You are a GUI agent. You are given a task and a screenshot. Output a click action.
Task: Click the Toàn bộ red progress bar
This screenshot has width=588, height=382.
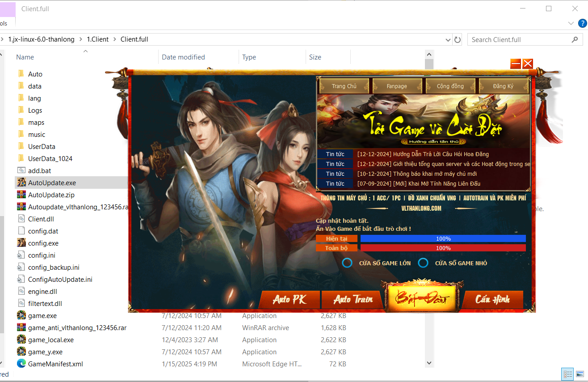[443, 248]
